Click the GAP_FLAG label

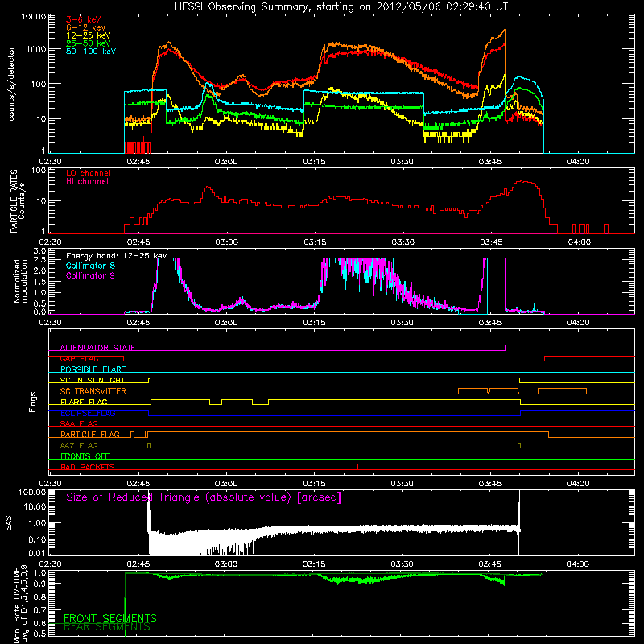tap(79, 358)
